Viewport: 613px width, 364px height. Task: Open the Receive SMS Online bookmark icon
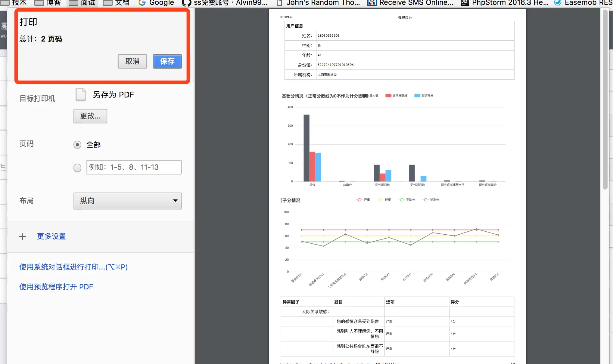[372, 3]
